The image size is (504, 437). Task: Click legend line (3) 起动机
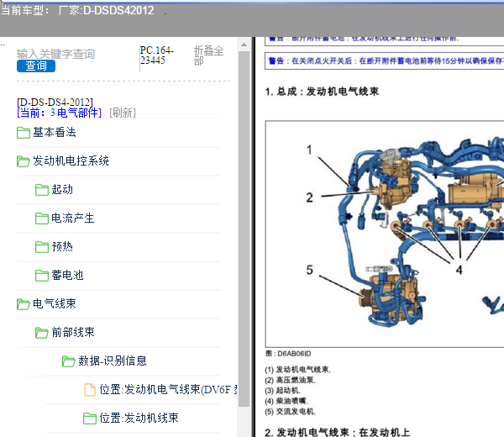282,391
